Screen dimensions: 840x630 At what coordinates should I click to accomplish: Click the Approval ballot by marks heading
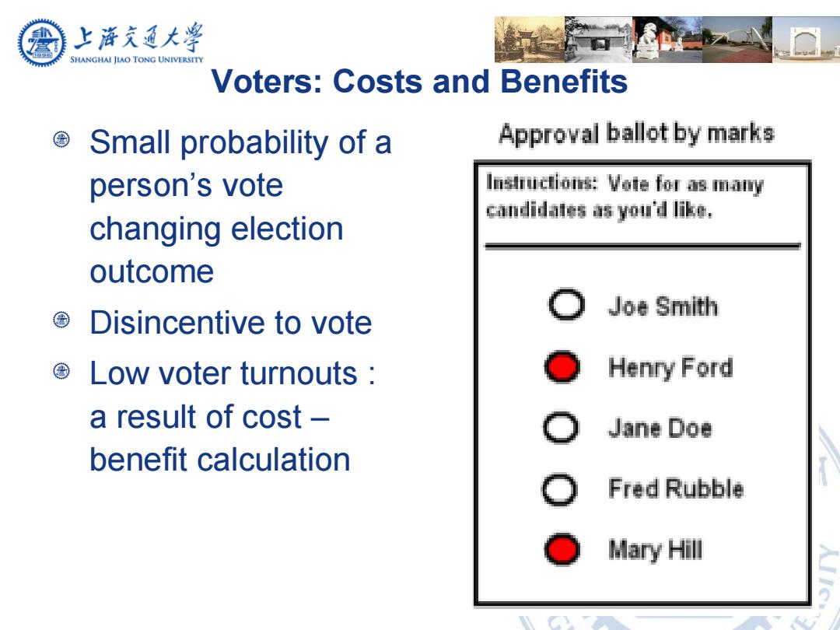(x=636, y=134)
